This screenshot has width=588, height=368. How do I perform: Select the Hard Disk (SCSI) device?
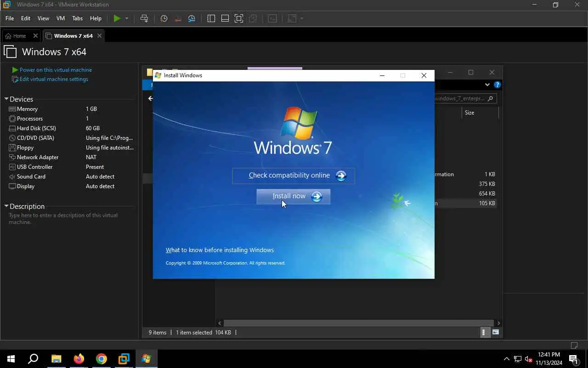(71, 128)
